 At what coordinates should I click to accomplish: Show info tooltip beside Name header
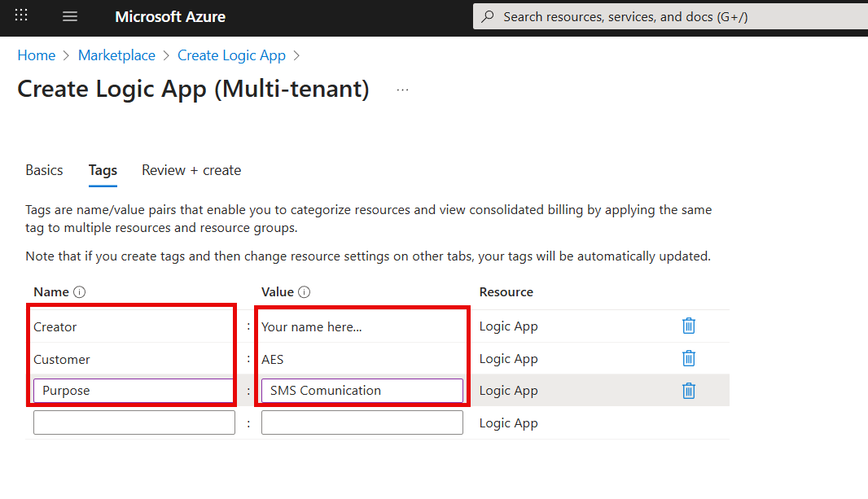point(80,292)
